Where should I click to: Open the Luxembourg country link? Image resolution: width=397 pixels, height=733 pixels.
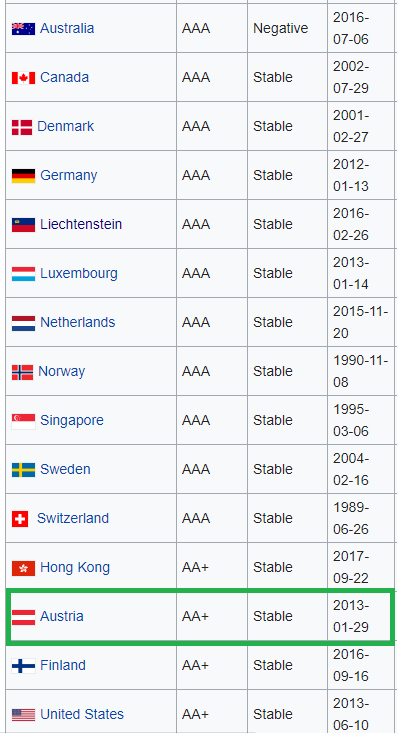click(x=79, y=273)
